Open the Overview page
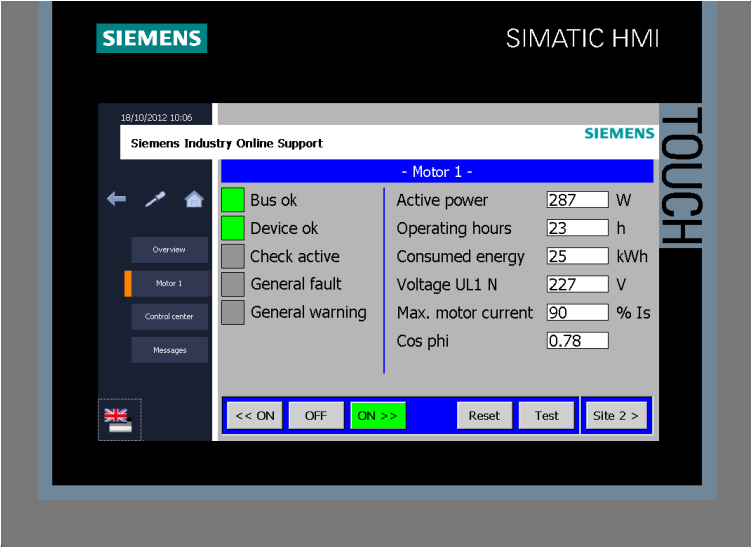This screenshot has width=753, height=547. (x=169, y=250)
